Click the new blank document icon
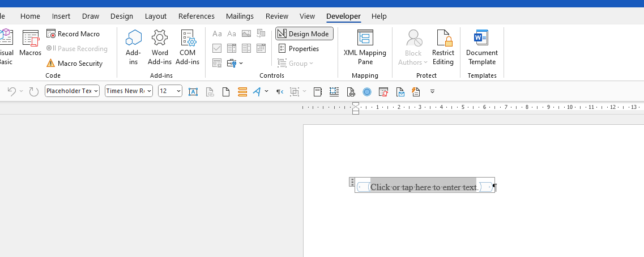The width and height of the screenshot is (644, 257). coord(226,92)
